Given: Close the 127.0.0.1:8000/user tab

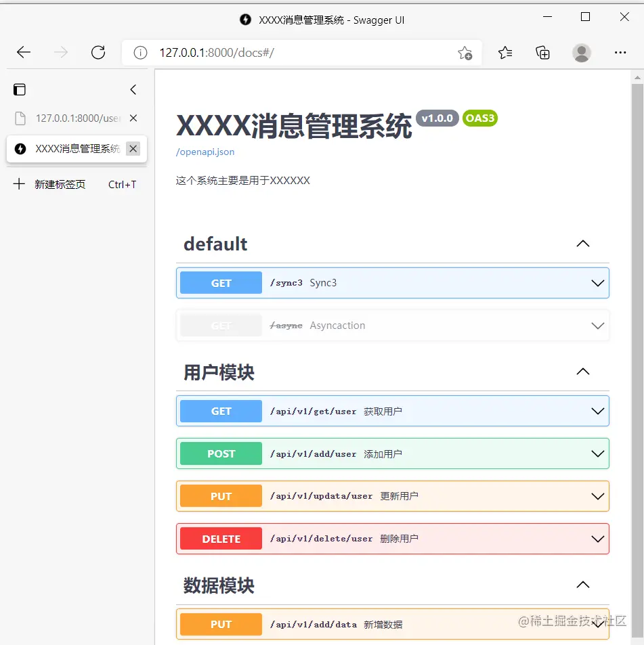Looking at the screenshot, I should click(133, 118).
